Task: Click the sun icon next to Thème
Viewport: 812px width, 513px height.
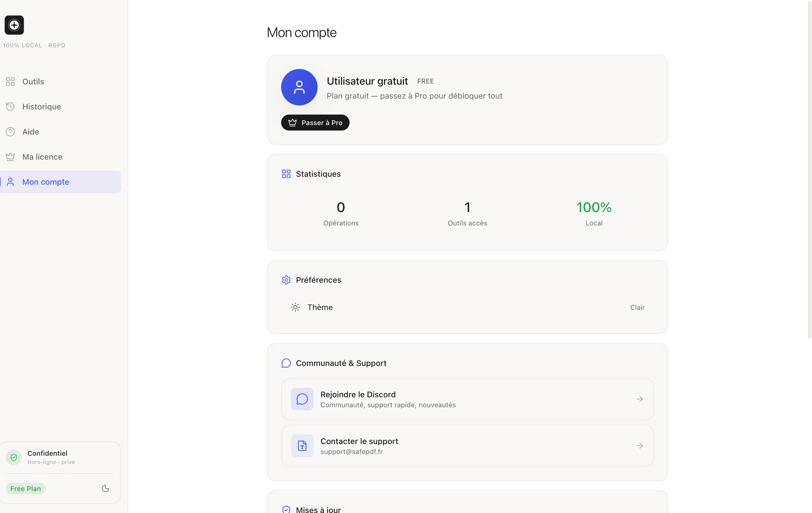Action: pyautogui.click(x=295, y=307)
